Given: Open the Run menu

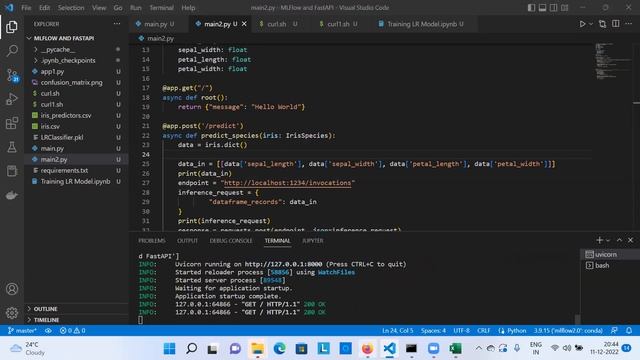Looking at the screenshot, I should click(x=136, y=8).
